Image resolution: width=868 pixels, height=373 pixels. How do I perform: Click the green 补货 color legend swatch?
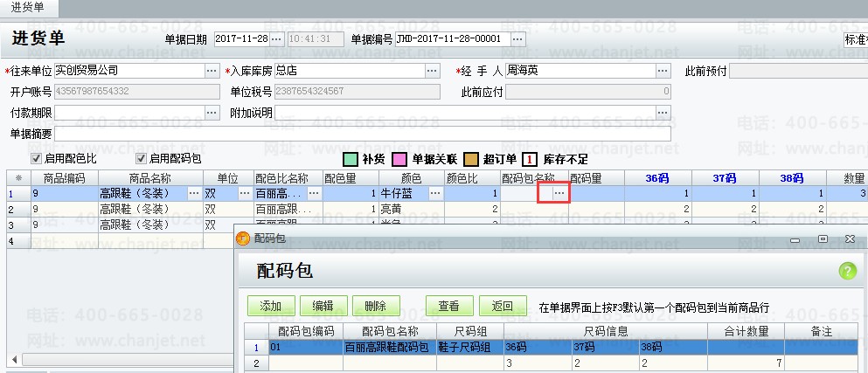(x=351, y=159)
